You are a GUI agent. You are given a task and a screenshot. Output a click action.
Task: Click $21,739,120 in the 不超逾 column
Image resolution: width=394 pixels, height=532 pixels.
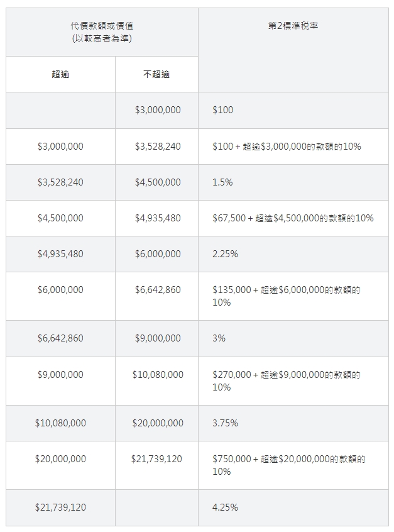(156, 459)
